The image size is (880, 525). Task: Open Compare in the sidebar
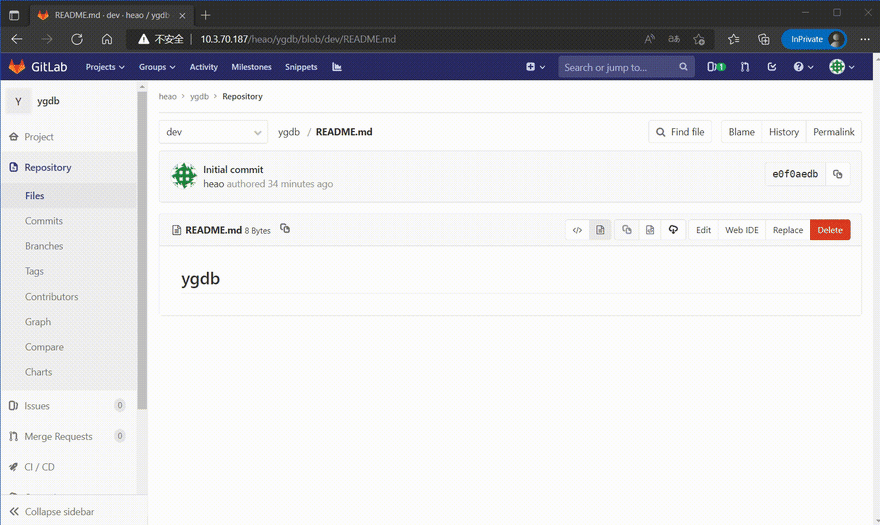(44, 347)
